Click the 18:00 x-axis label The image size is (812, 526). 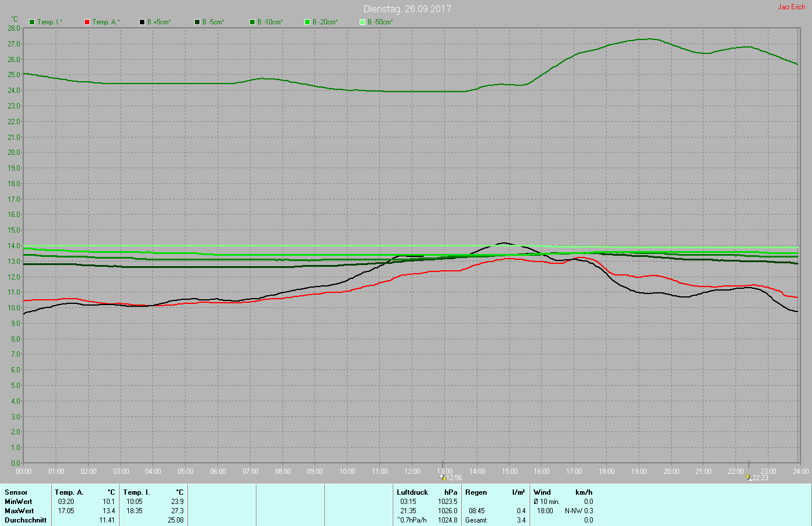(607, 471)
